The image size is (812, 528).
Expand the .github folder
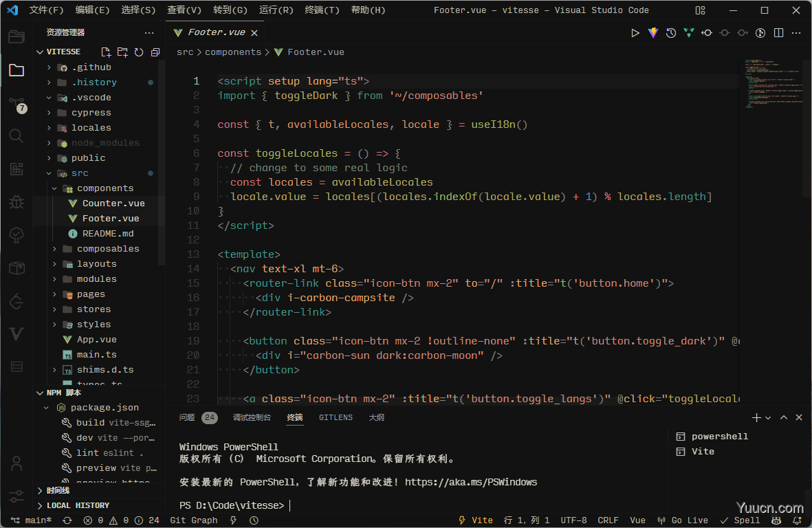tap(50, 67)
